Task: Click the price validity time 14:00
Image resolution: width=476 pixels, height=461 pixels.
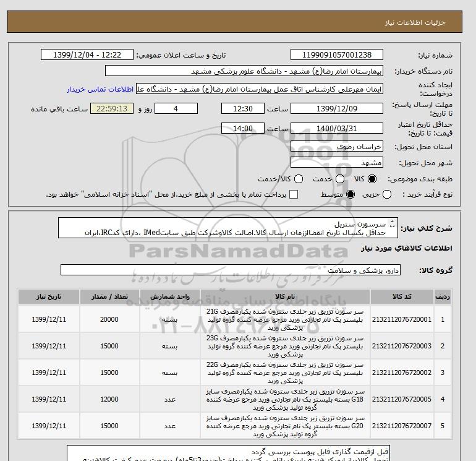Action: point(243,128)
